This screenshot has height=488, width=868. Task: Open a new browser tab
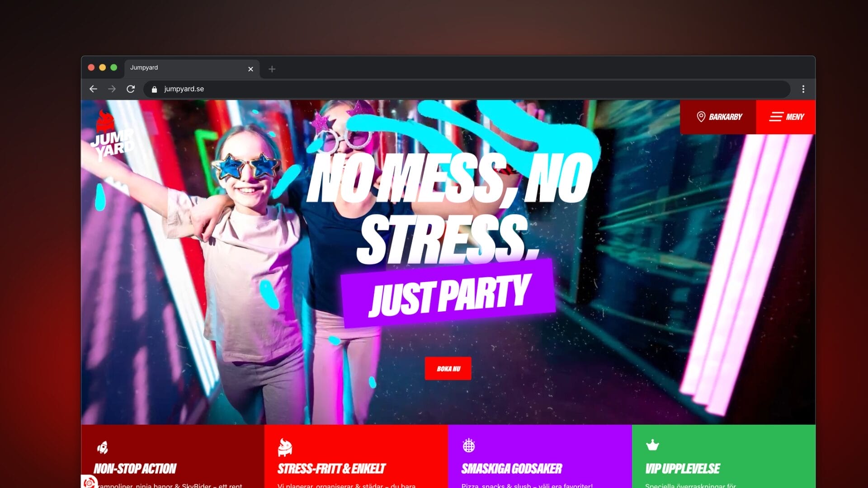(272, 69)
